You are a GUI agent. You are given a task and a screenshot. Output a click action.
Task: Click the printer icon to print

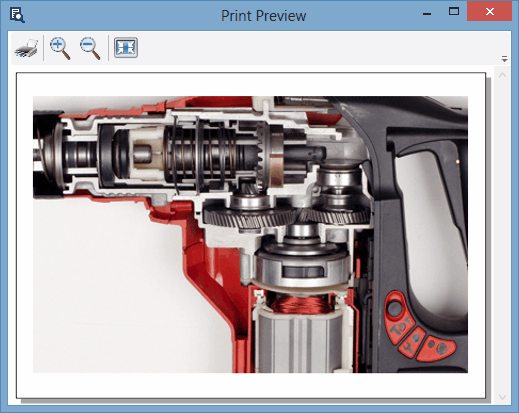[x=26, y=48]
